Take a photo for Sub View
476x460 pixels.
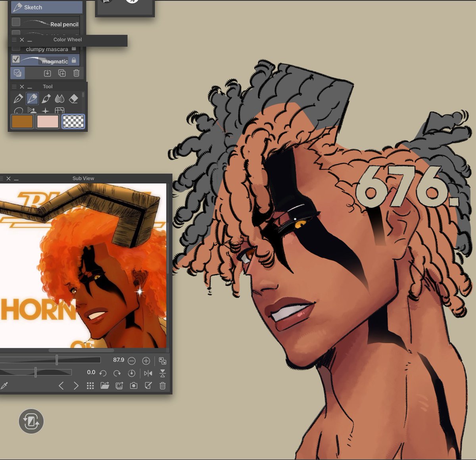coord(134,385)
